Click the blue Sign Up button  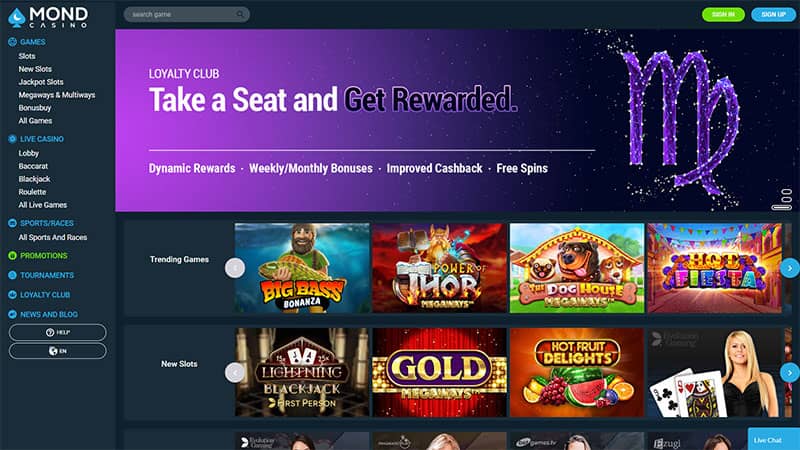coord(773,14)
